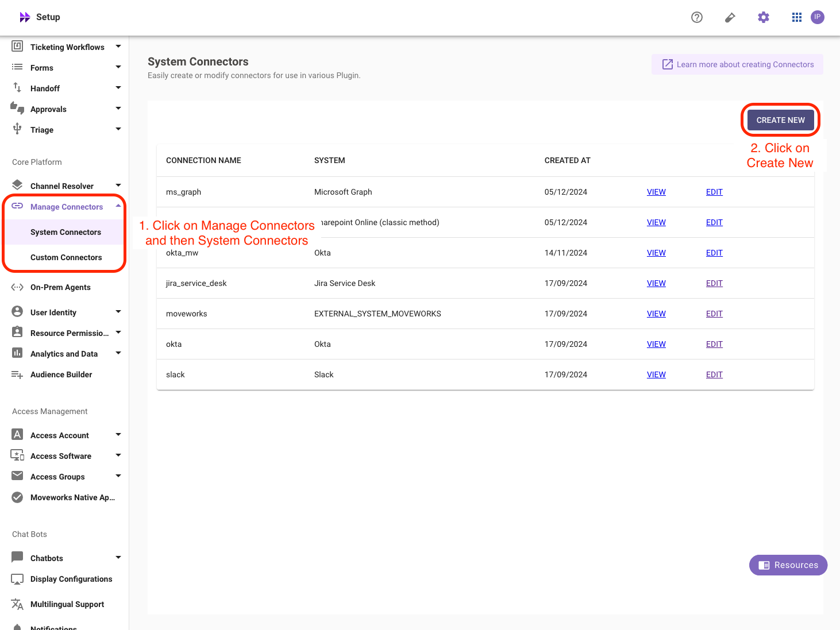Screen dimensions: 840x630
Task: Open Multilingual Support menu item
Action: pyautogui.click(x=67, y=604)
